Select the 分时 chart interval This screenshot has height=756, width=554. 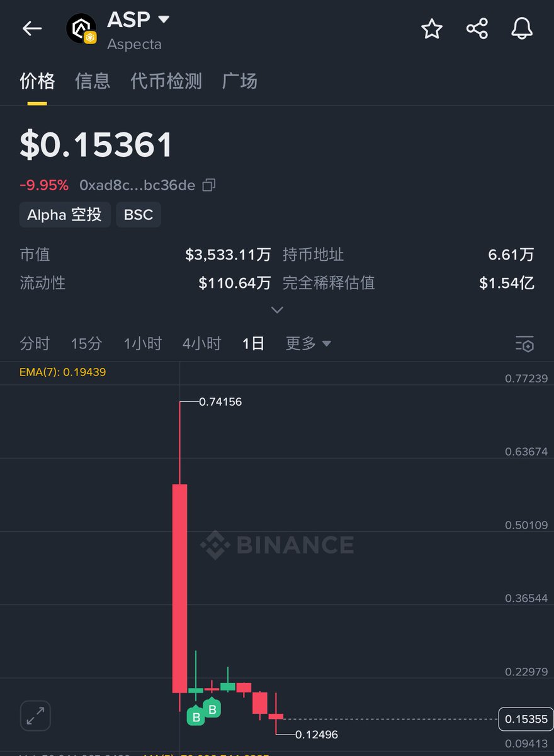[35, 343]
